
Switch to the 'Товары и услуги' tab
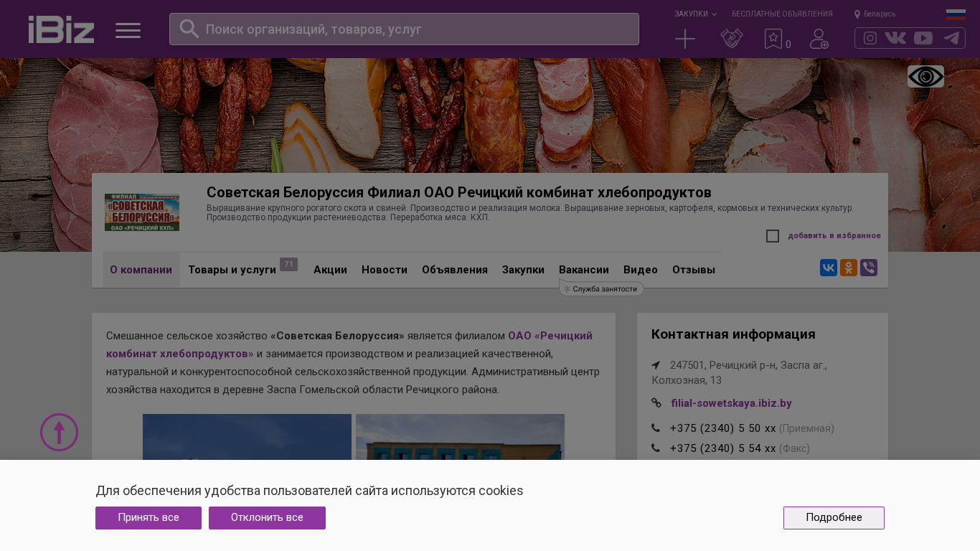point(232,270)
